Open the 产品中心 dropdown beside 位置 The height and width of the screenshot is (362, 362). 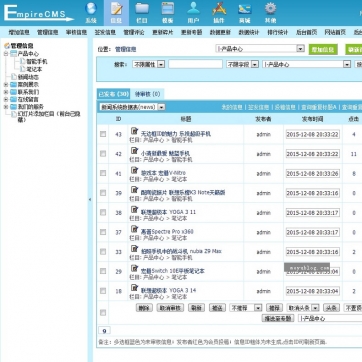tap(260, 49)
